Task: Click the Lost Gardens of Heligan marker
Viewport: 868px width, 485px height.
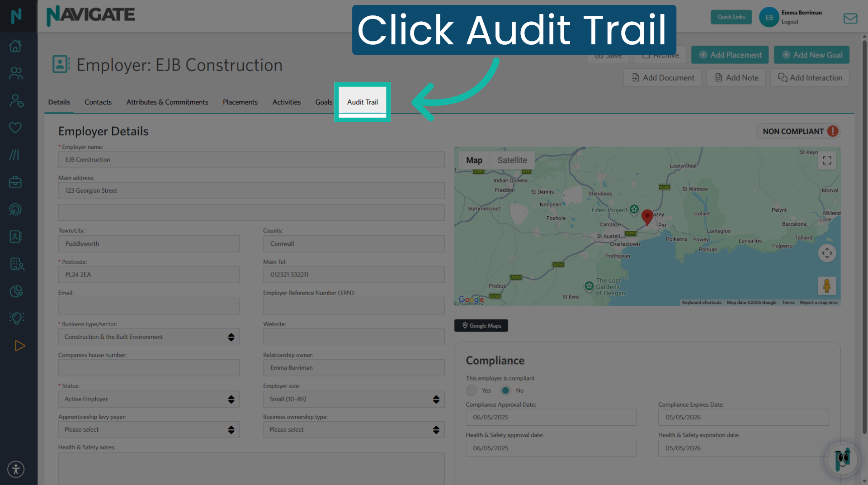Action: click(589, 286)
